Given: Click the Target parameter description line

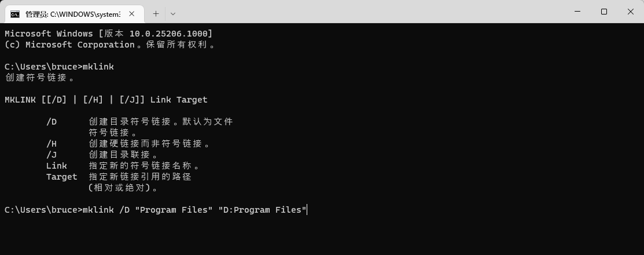Looking at the screenshot, I should tap(139, 177).
